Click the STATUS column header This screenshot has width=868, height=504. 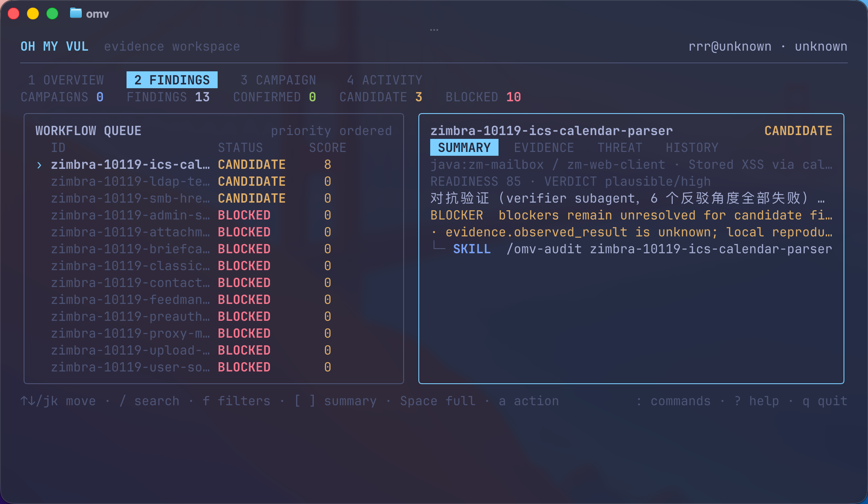(x=240, y=148)
